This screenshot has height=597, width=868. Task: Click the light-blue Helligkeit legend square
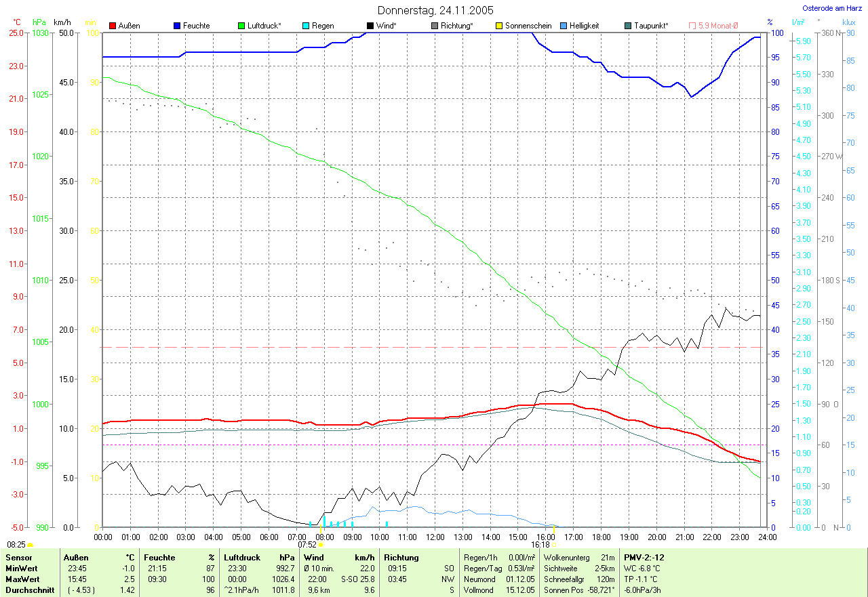(563, 26)
